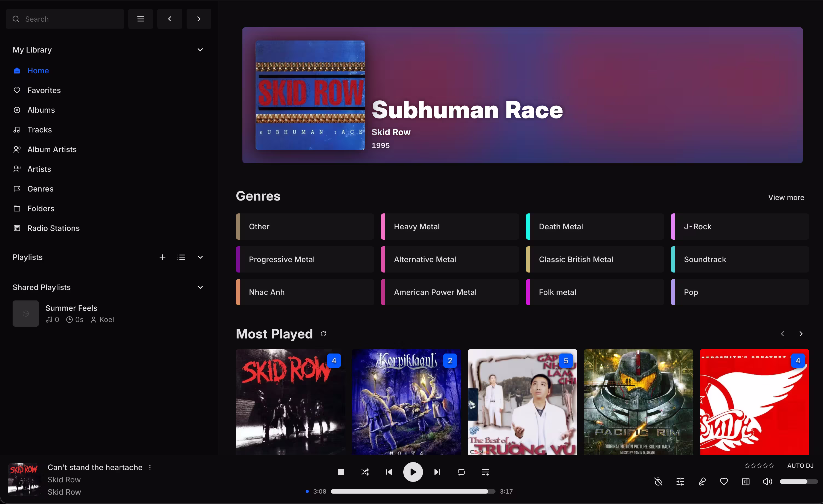Open the Skid Row album in Most Played
The image size is (823, 504).
[290, 402]
